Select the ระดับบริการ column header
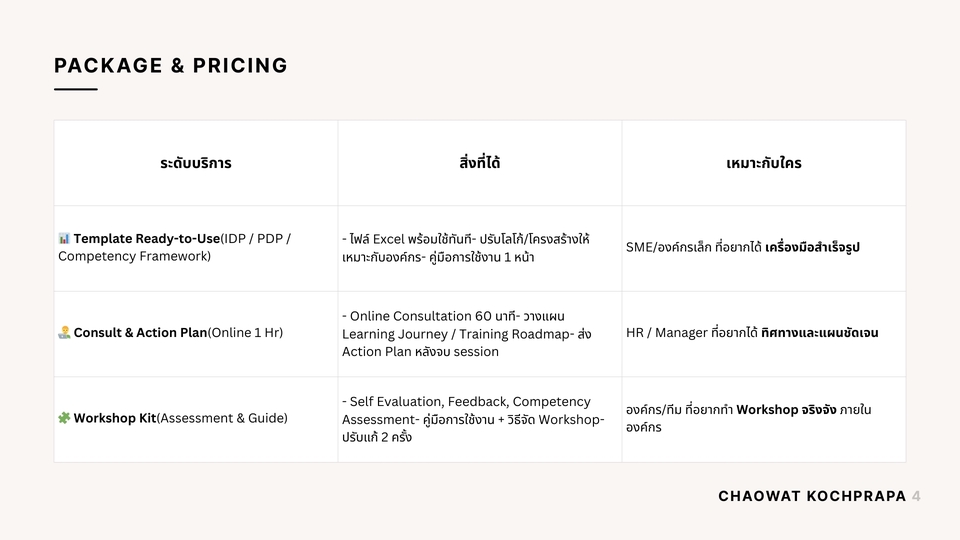Screen dimensions: 960x540 196,163
